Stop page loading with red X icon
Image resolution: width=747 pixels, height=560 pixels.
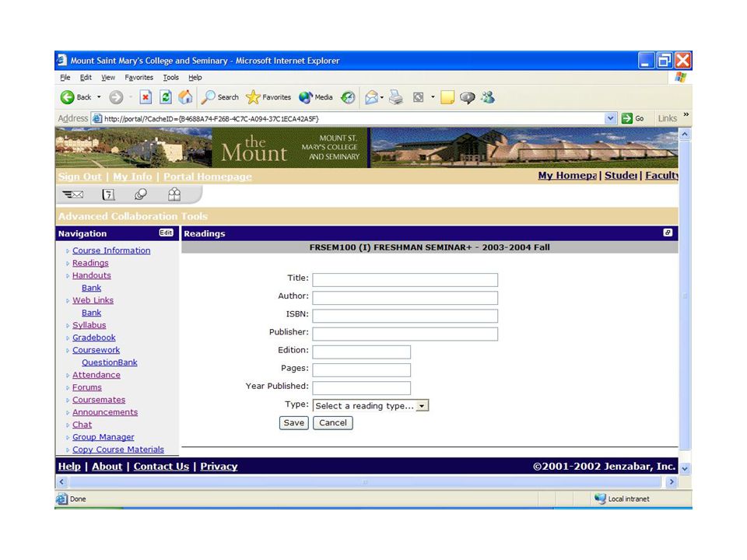[x=146, y=97]
